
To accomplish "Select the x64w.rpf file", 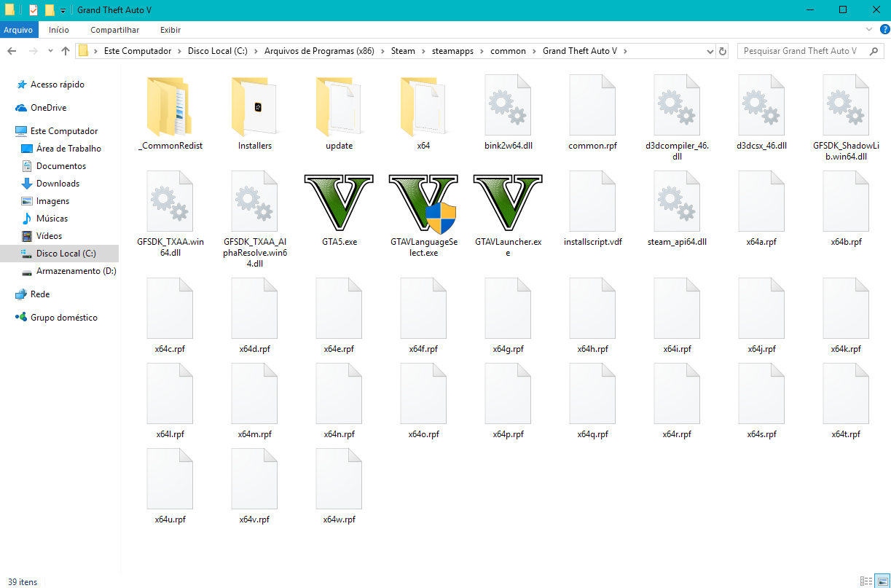I will coord(339,479).
